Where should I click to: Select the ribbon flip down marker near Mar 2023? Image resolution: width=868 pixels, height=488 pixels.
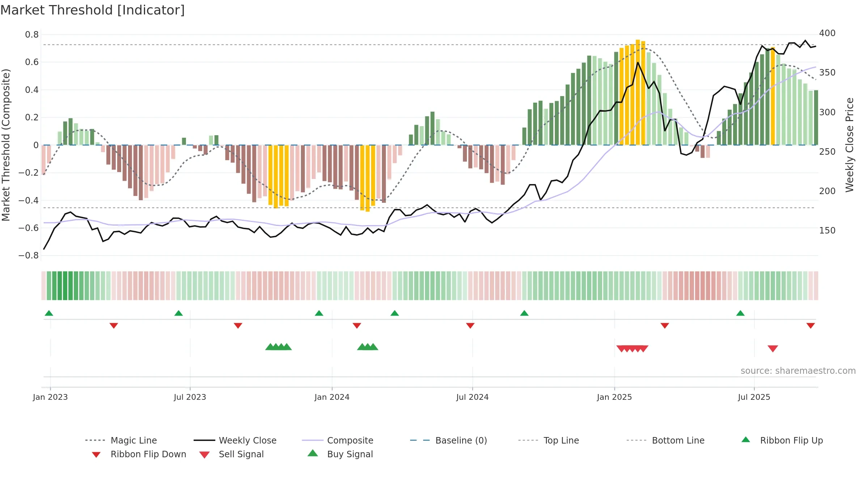114,326
